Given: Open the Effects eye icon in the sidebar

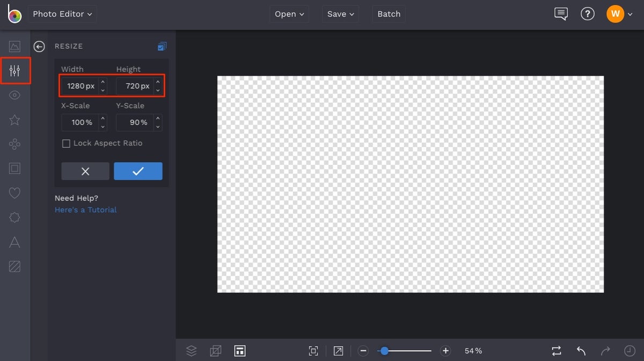Looking at the screenshot, I should coord(14,95).
